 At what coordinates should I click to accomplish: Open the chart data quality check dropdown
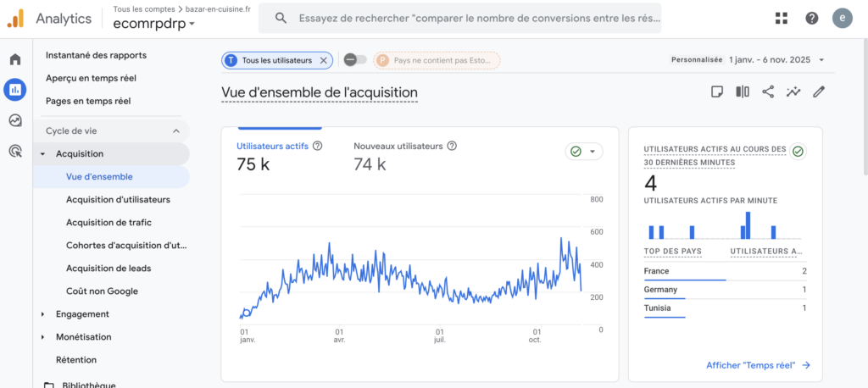tap(584, 152)
